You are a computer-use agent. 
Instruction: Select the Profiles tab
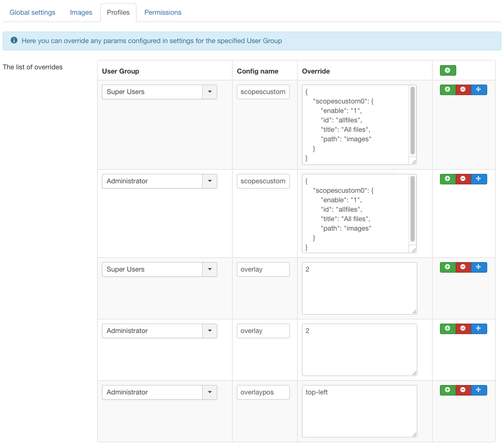click(118, 12)
